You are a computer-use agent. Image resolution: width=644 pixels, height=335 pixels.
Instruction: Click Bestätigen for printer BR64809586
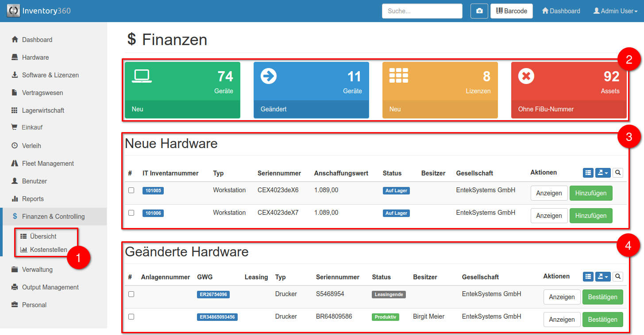[x=602, y=319]
